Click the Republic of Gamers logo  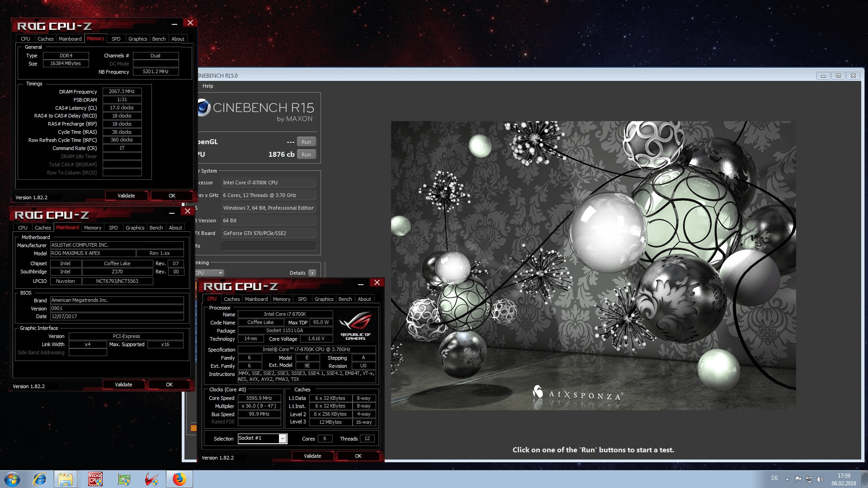(355, 325)
